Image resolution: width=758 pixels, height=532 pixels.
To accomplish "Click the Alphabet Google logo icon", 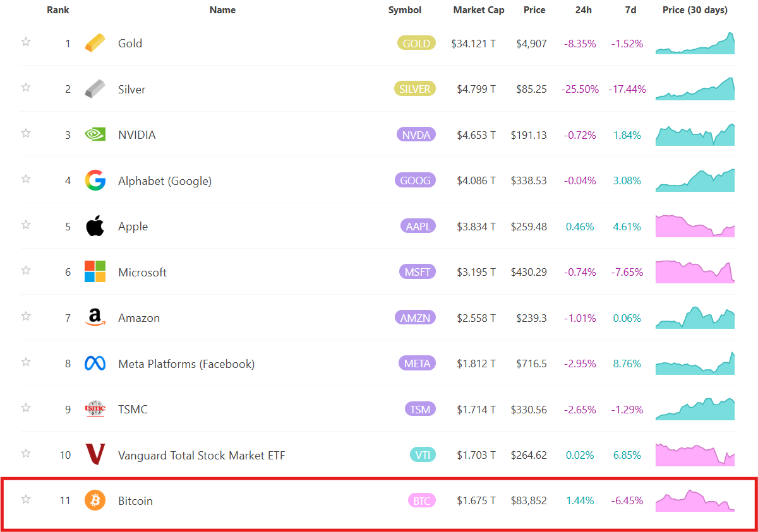I will click(95, 180).
